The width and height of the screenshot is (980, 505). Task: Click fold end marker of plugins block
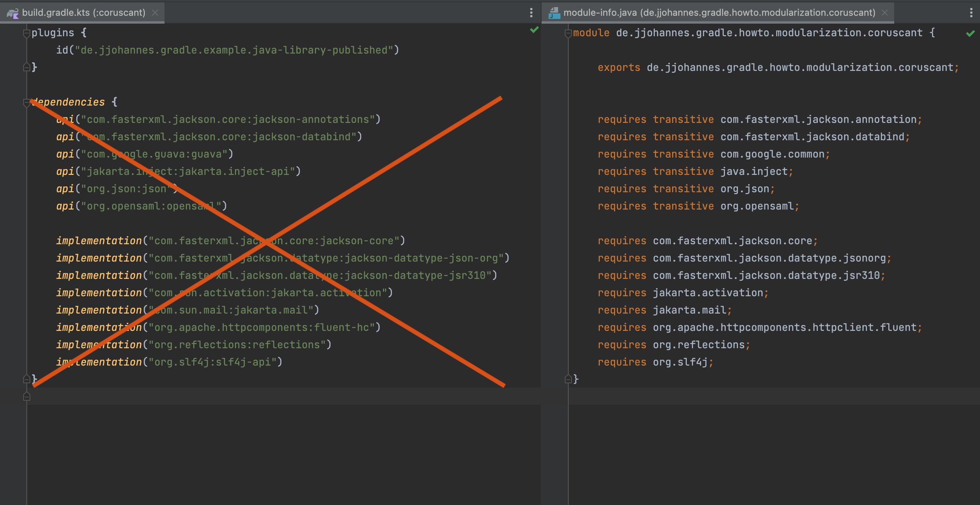coord(27,67)
